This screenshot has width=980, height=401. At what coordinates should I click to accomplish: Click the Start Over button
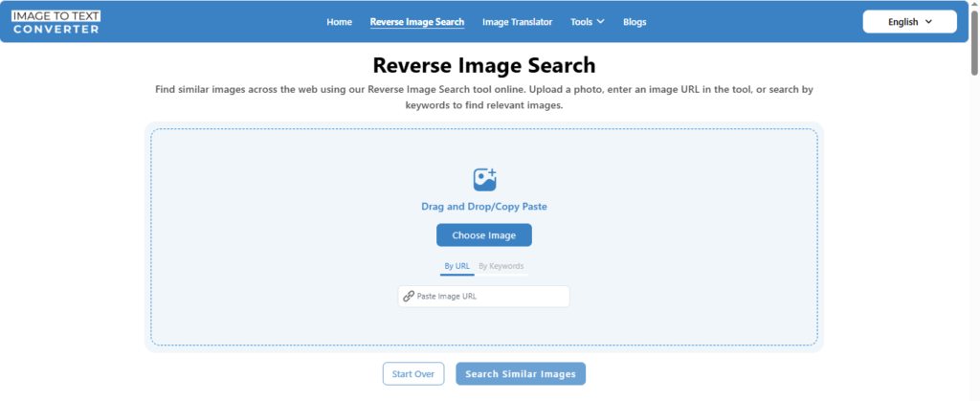(412, 374)
